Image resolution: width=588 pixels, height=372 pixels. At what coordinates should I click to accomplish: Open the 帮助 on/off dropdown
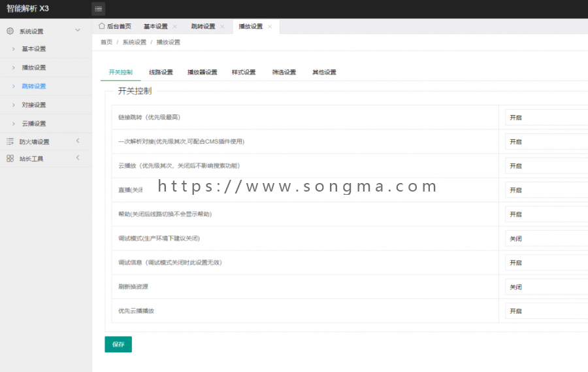pyautogui.click(x=546, y=214)
